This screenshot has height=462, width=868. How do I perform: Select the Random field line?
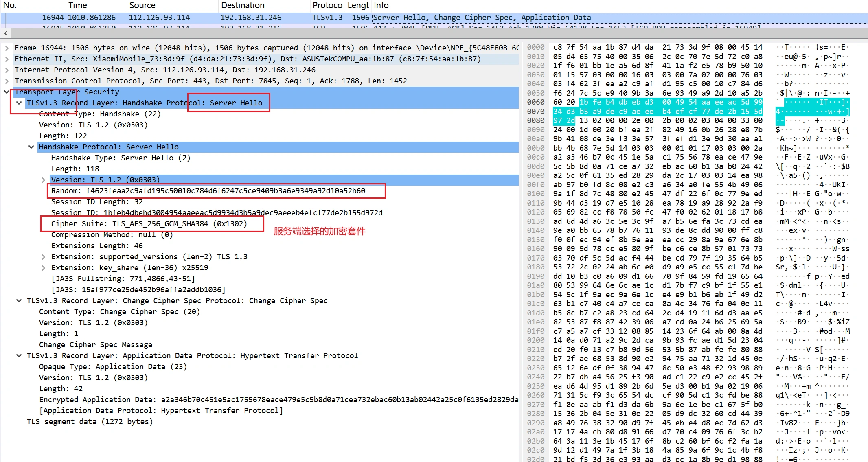coord(208,191)
